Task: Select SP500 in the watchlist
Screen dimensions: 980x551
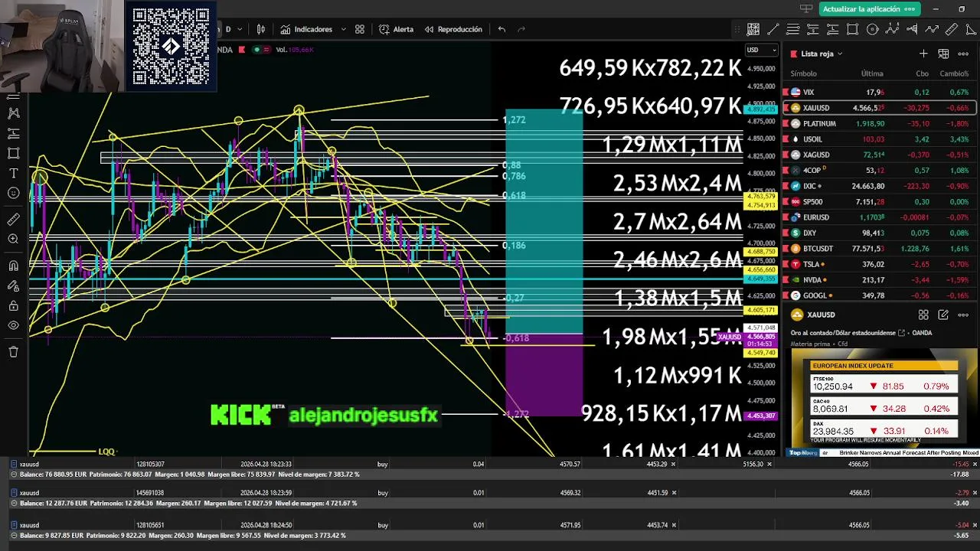Action: pos(880,201)
